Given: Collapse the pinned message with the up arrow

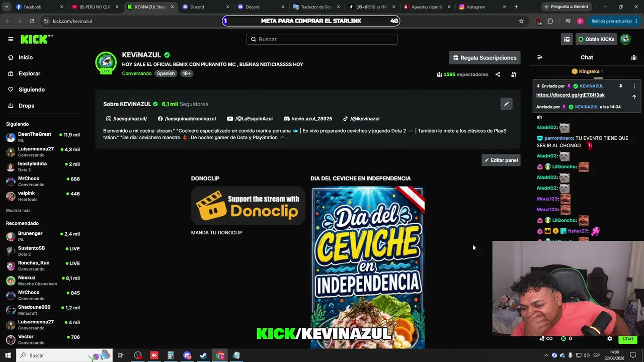Looking at the screenshot, I should coord(634,97).
